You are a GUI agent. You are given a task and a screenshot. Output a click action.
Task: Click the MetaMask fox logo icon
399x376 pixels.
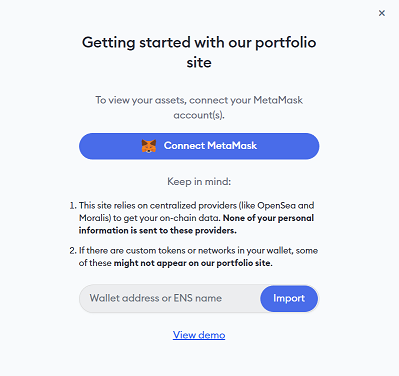149,146
